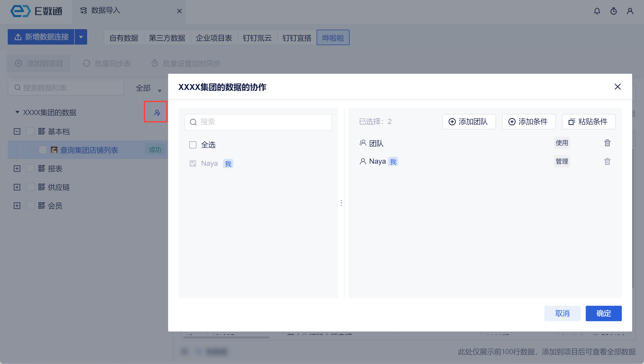Expand the 报表 tree node
The image size is (644, 364).
click(17, 169)
